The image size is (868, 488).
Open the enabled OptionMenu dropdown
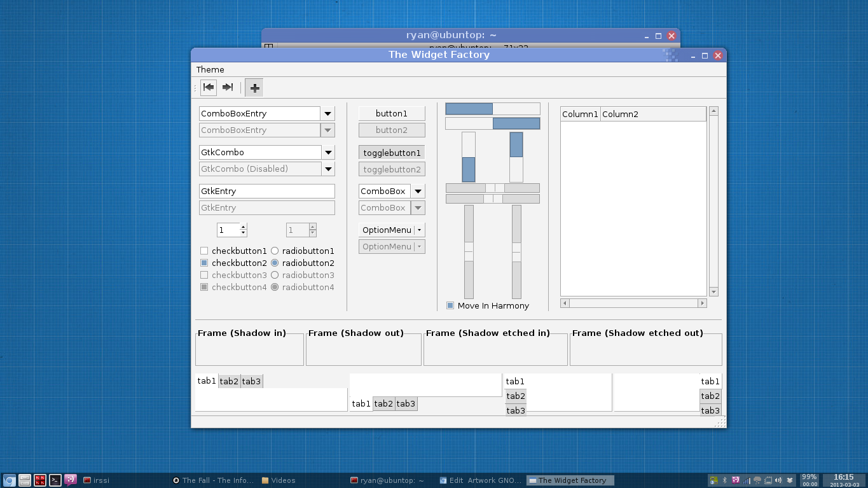392,230
